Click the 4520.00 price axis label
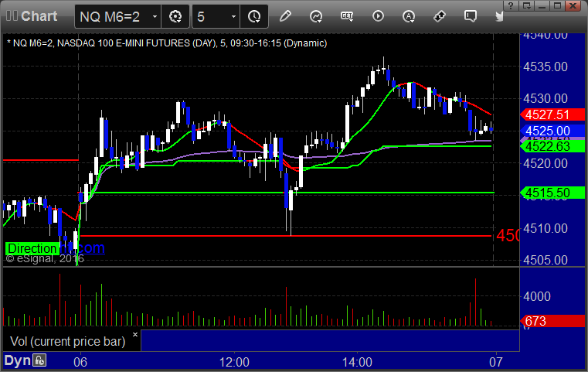The image size is (588, 372). pos(546,164)
